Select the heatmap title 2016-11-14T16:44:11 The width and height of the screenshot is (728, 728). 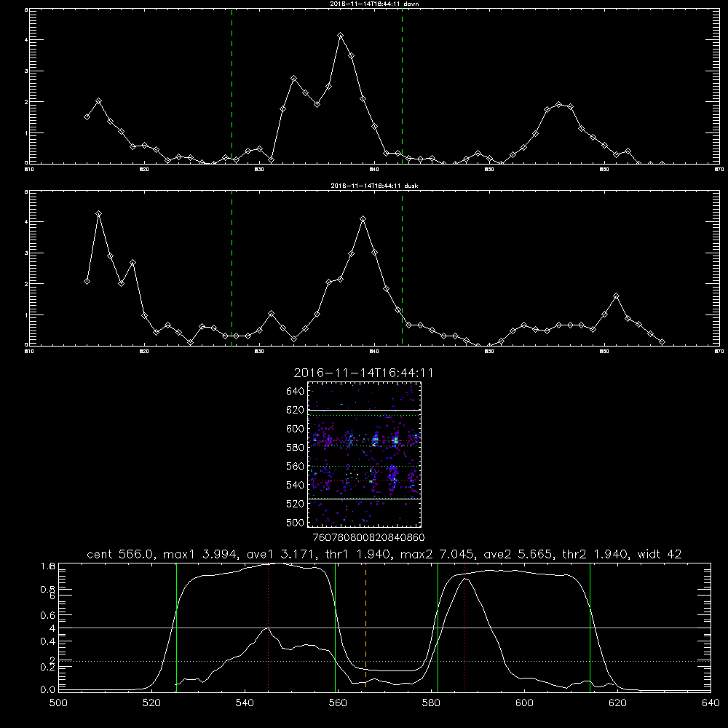click(363, 373)
